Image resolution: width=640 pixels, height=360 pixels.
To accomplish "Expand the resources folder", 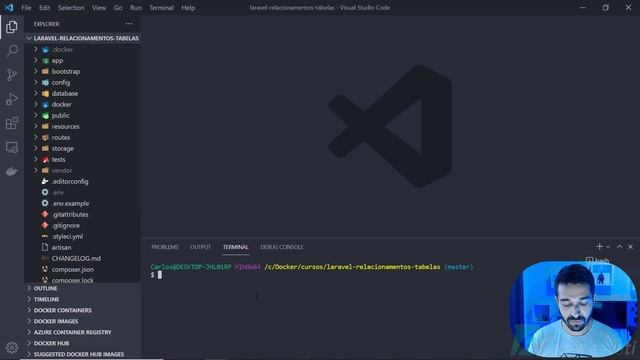I will [x=82, y=127].
